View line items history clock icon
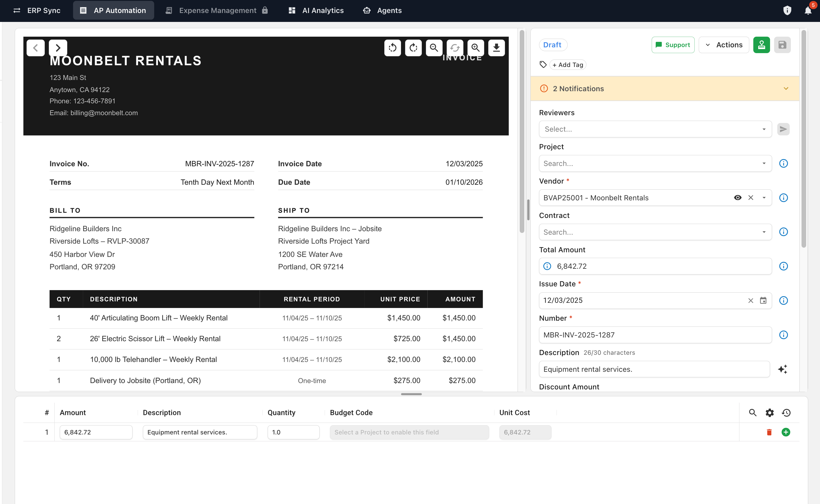Screen dimensions: 820x504 pos(786,413)
